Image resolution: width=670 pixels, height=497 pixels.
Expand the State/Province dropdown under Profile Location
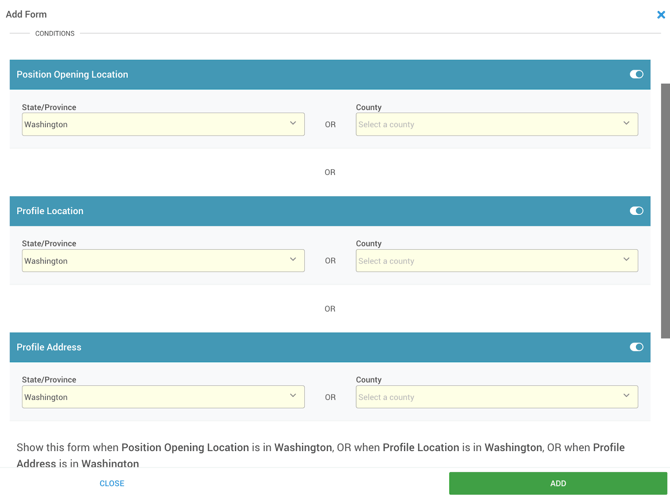[x=162, y=261]
